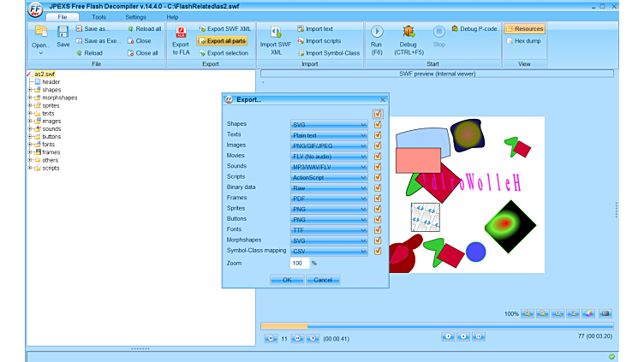Click Import SWF XML icon
Screen dimensions: 644x362
click(276, 32)
